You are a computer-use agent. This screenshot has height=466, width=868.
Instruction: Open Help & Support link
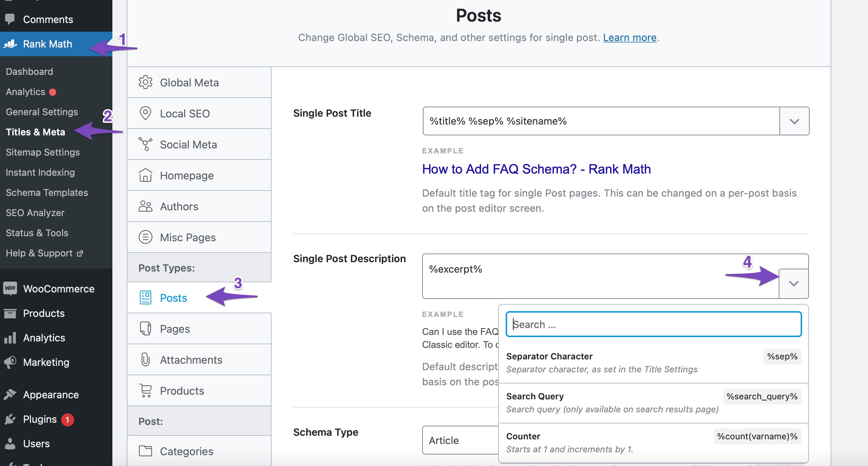tap(44, 253)
